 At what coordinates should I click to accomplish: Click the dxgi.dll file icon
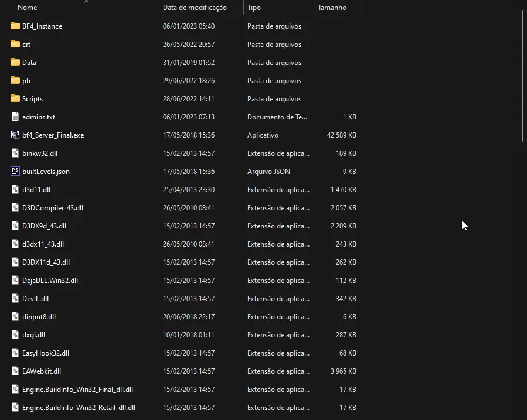pos(15,334)
